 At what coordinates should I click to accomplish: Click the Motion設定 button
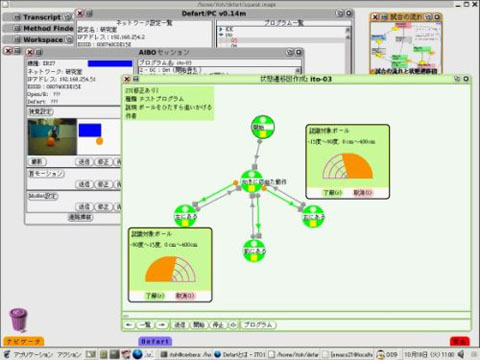point(43,196)
